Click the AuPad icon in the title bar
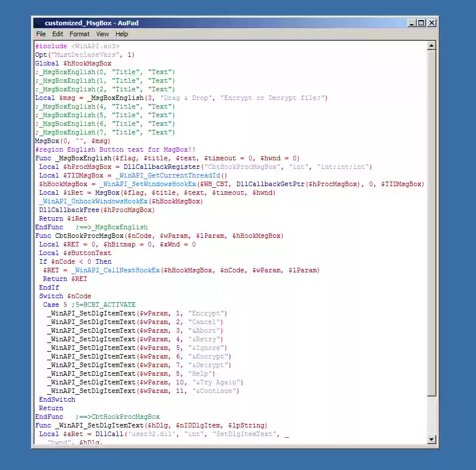The width and height of the screenshot is (476, 470). (x=40, y=22)
